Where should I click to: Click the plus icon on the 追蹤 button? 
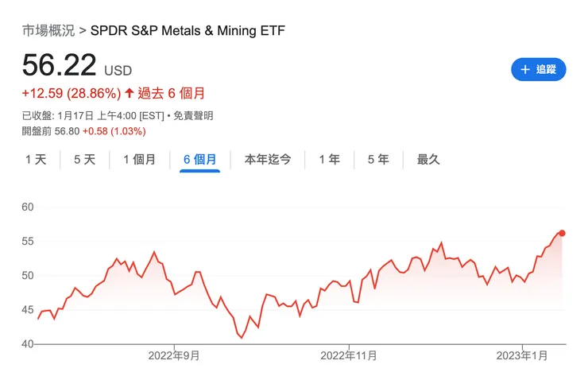coord(524,70)
